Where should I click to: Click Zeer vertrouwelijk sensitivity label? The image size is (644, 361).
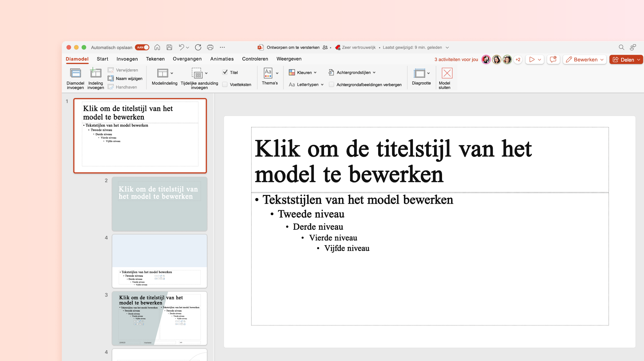tap(355, 47)
